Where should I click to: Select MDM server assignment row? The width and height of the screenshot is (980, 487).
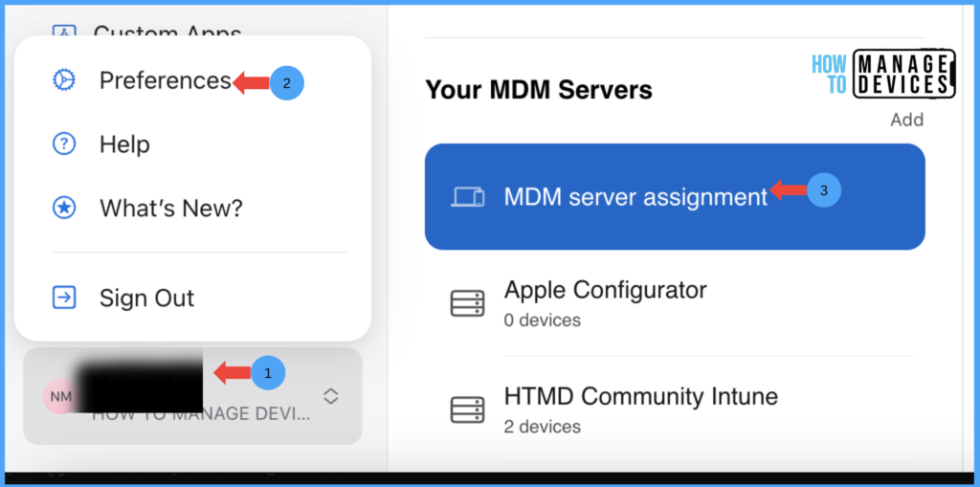(675, 197)
